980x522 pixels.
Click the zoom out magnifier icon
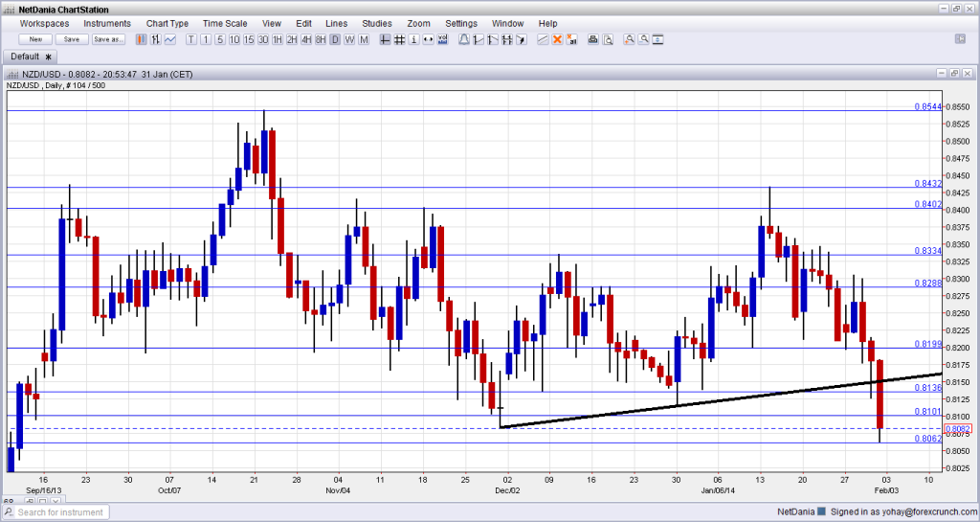pos(644,39)
